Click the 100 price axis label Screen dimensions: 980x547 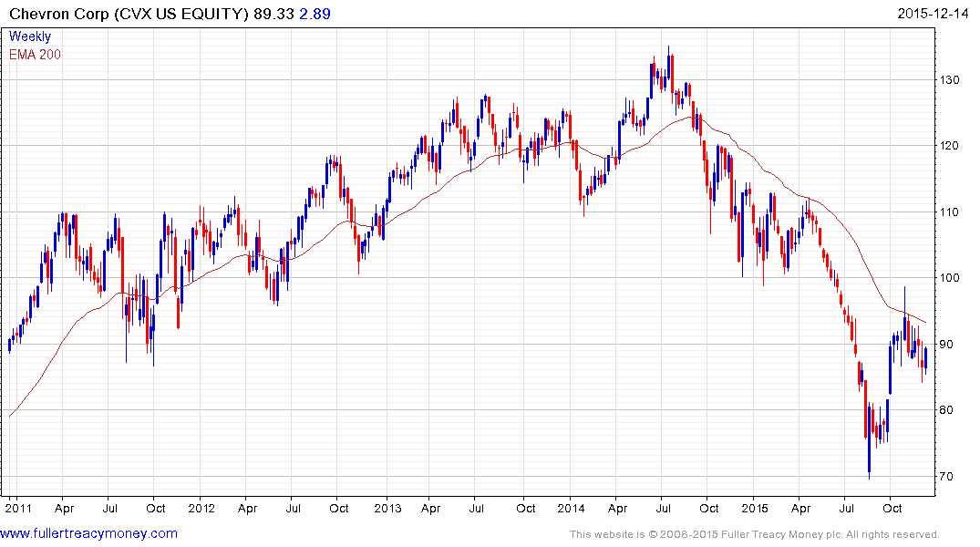[949, 277]
